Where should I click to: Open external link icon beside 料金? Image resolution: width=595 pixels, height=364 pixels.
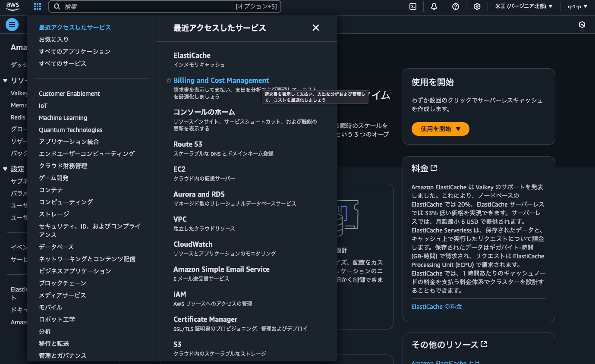434,168
